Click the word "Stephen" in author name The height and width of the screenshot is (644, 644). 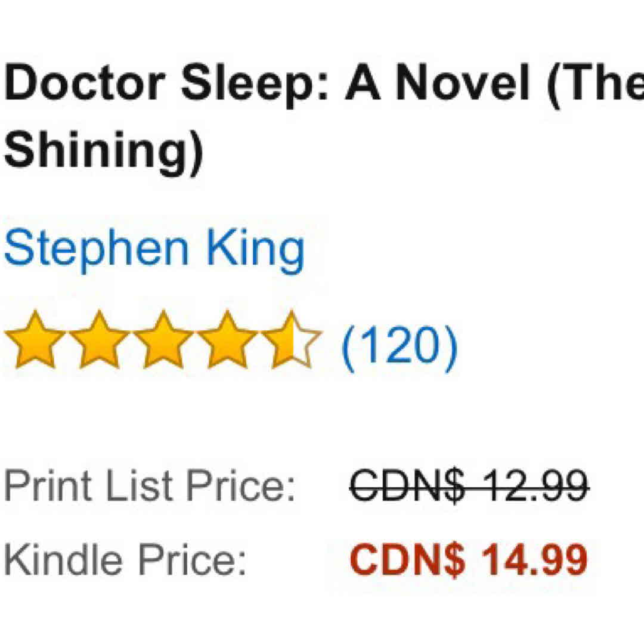pyautogui.click(x=96, y=251)
